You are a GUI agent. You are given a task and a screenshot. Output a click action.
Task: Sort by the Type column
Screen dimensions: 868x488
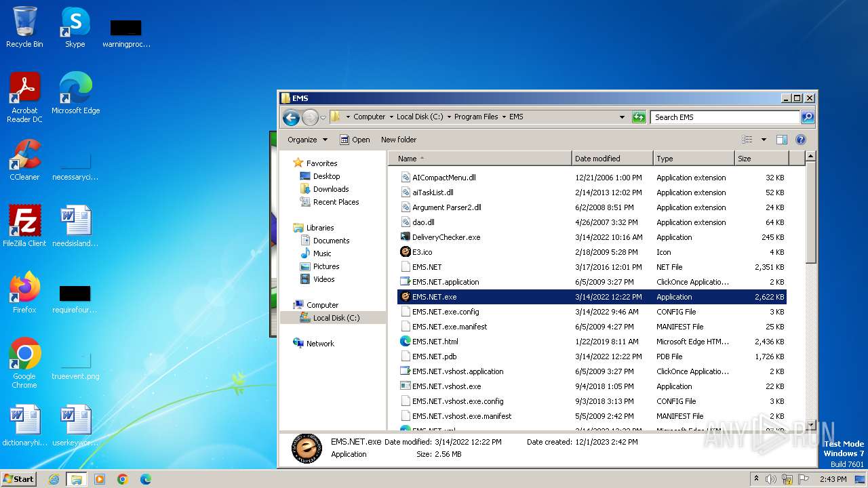tap(694, 159)
